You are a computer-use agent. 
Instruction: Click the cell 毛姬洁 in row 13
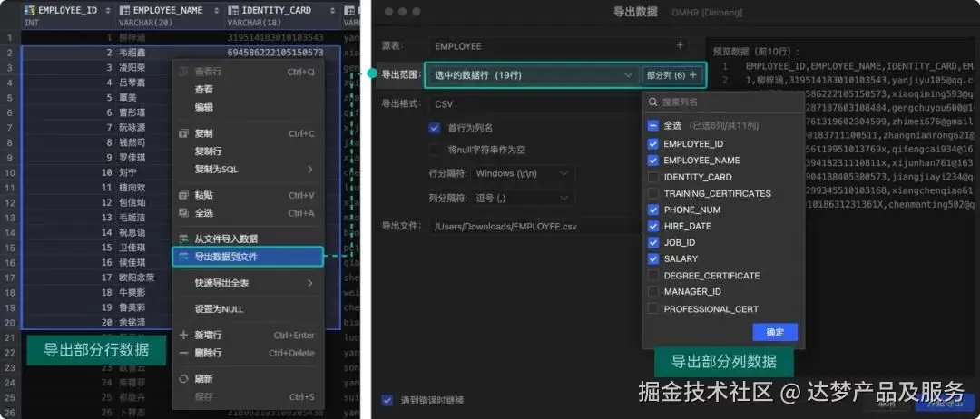(x=132, y=218)
